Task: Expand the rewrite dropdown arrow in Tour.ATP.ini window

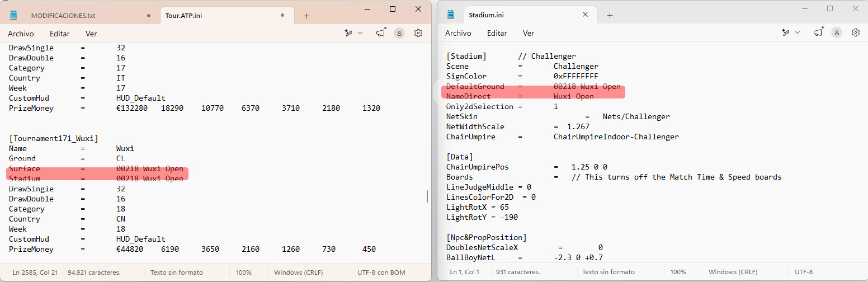Action: [360, 34]
